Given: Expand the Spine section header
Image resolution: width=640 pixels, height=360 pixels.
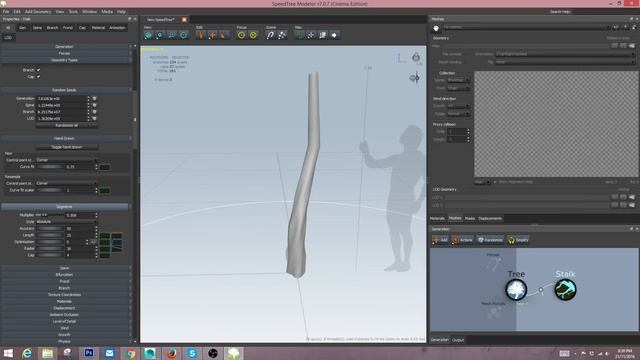Looking at the screenshot, I should pos(65,268).
